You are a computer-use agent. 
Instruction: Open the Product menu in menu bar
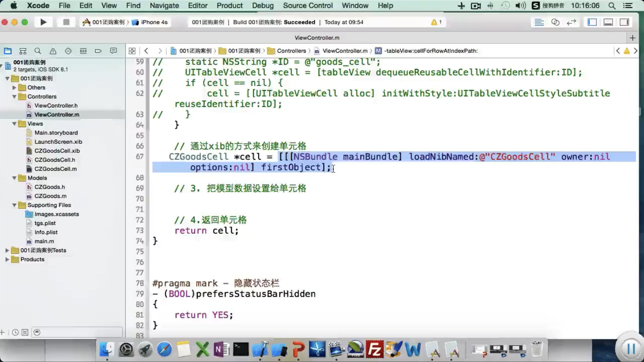tap(229, 5)
